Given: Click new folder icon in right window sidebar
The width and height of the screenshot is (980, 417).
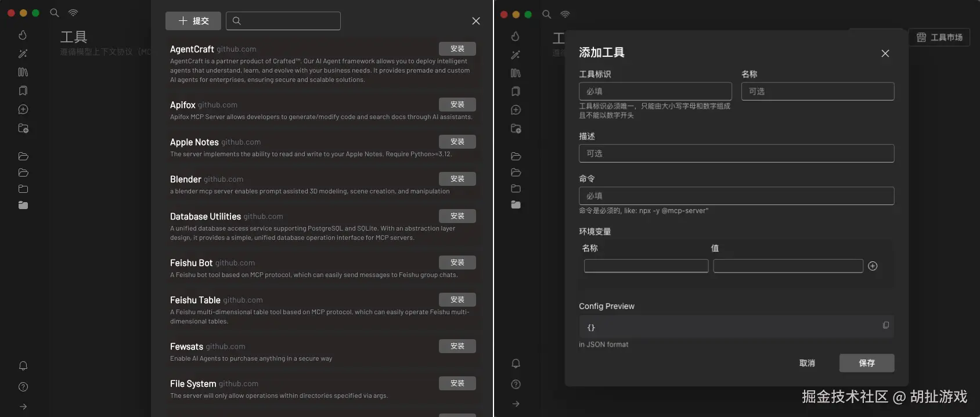Looking at the screenshot, I should 516,128.
